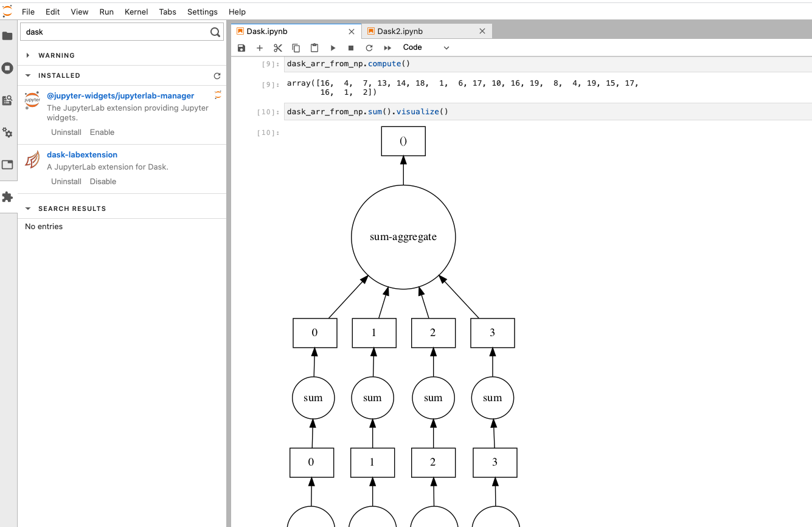The image size is (812, 527).
Task: Cut the selected notebook cell
Action: pyautogui.click(x=278, y=47)
